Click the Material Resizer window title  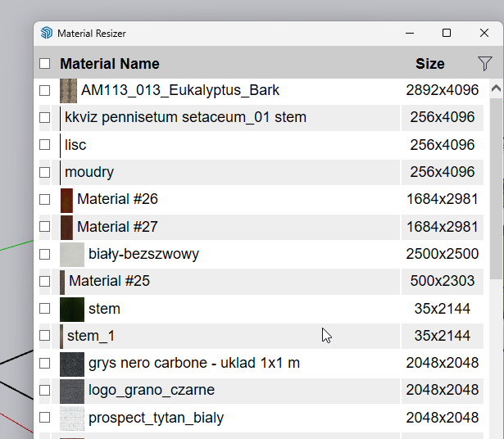pyautogui.click(x=92, y=33)
